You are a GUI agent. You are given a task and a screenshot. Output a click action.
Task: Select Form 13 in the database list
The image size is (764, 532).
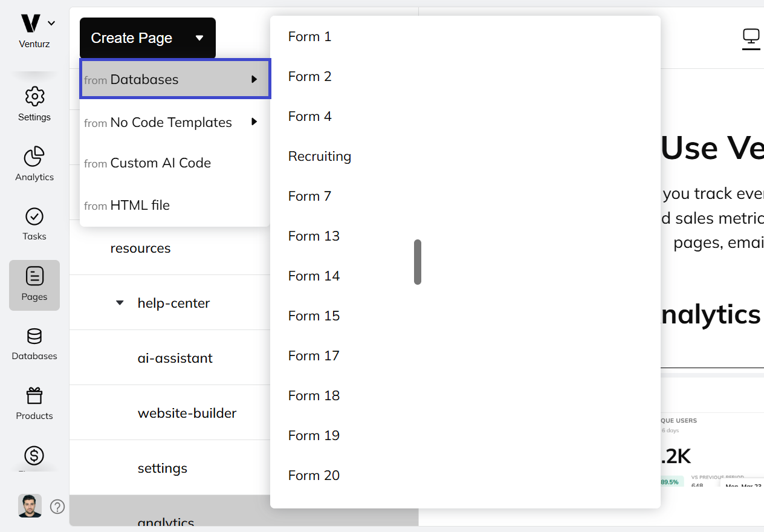(314, 236)
